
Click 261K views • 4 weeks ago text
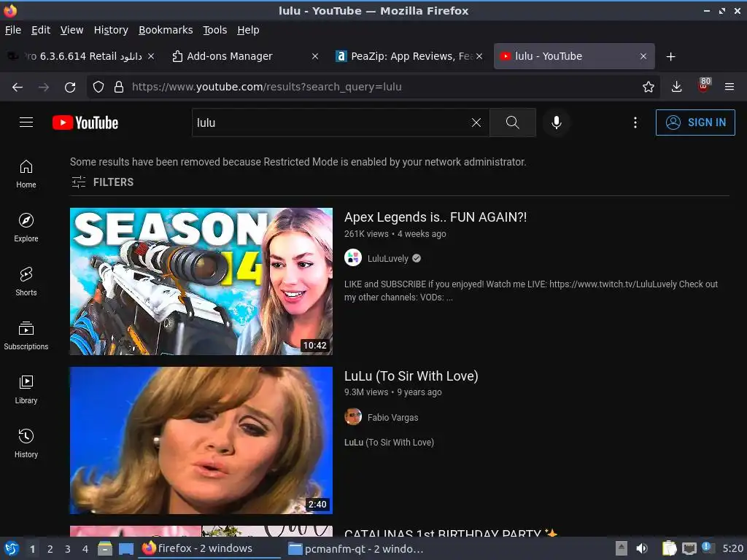tap(395, 234)
